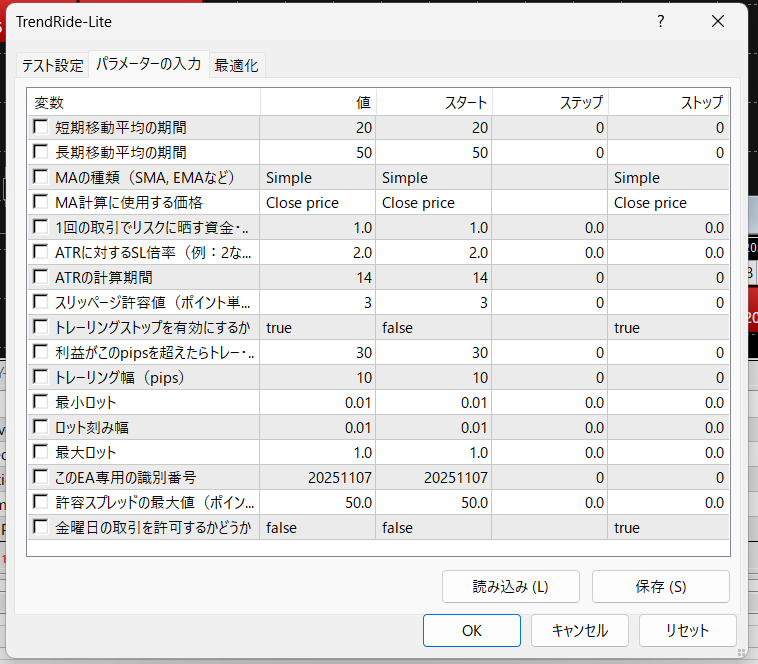Switch to the テスト設定 tab
The height and width of the screenshot is (664, 758).
click(53, 65)
